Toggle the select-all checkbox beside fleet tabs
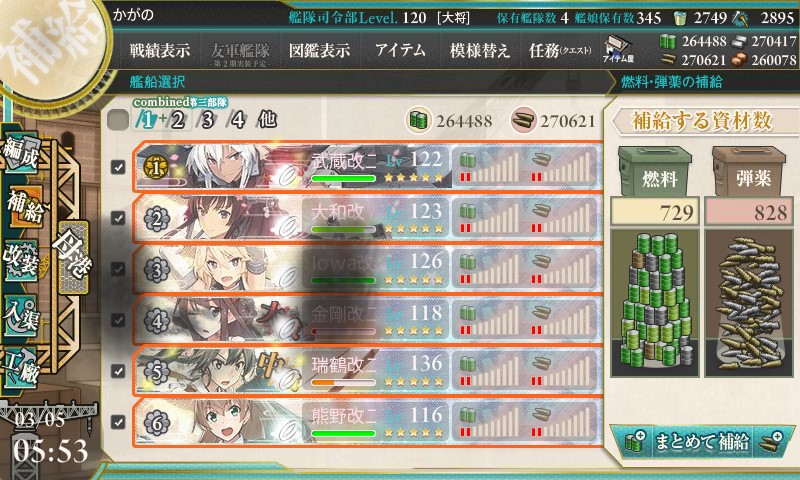 point(118,120)
